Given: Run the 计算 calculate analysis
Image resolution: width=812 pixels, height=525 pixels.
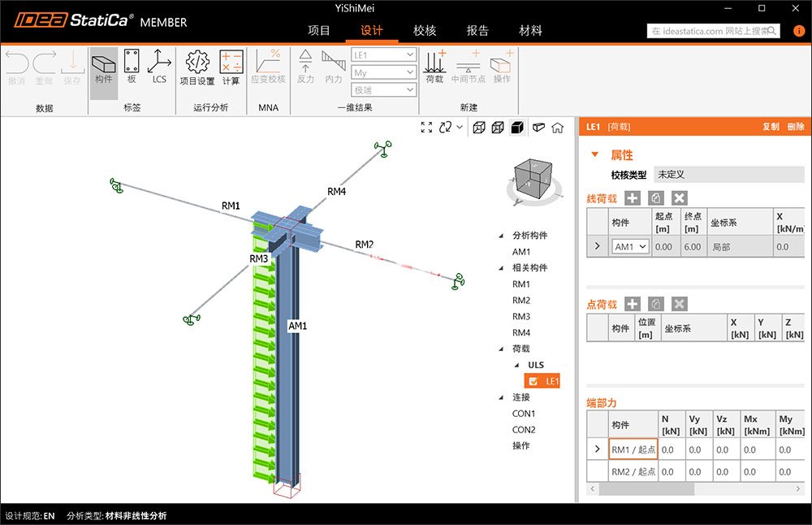Looking at the screenshot, I should tap(231, 68).
